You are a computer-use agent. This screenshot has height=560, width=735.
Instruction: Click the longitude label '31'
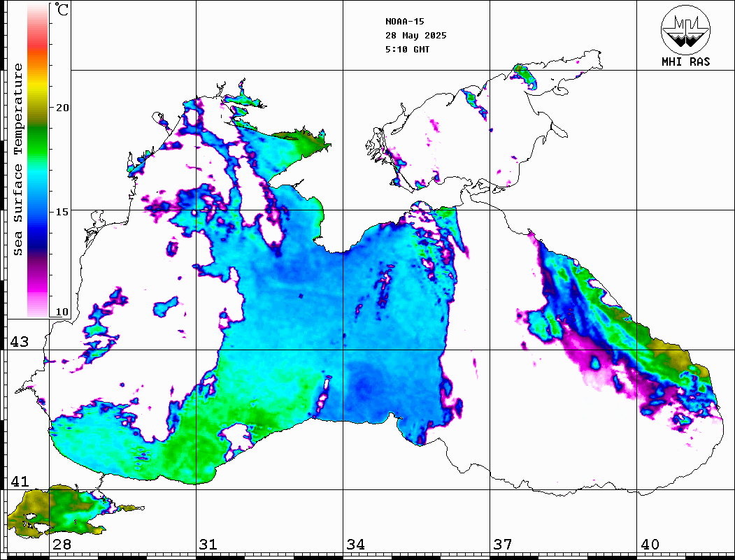point(208,544)
